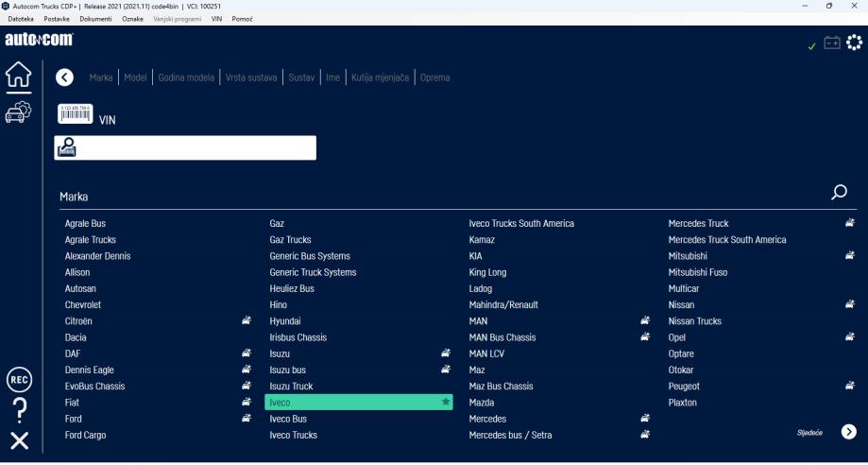Click into the VIN input field
This screenshot has width=868, height=465.
185,148
